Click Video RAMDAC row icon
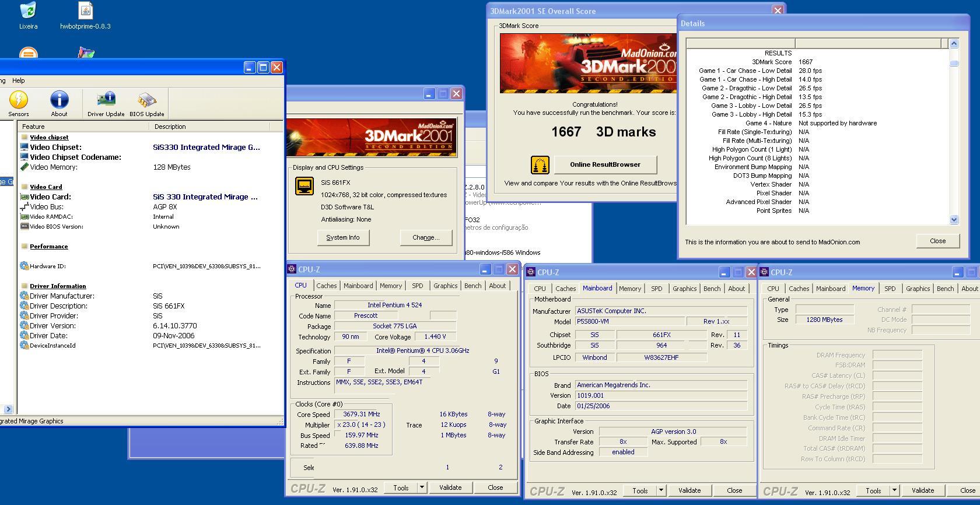Viewport: 980px width, 505px height. [x=24, y=217]
